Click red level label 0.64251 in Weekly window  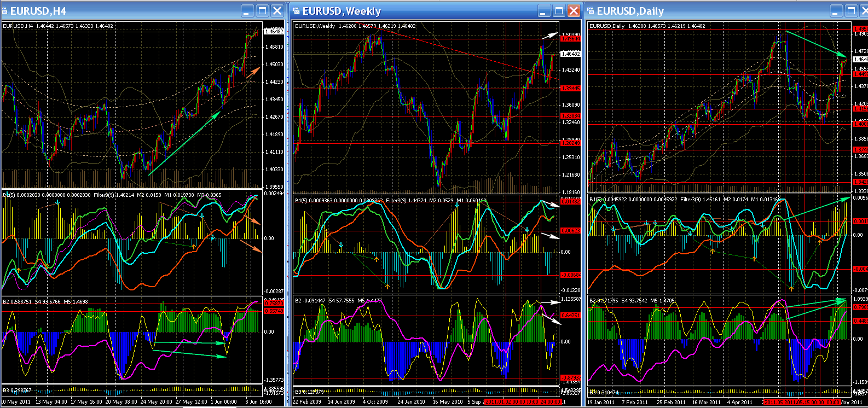(570, 315)
